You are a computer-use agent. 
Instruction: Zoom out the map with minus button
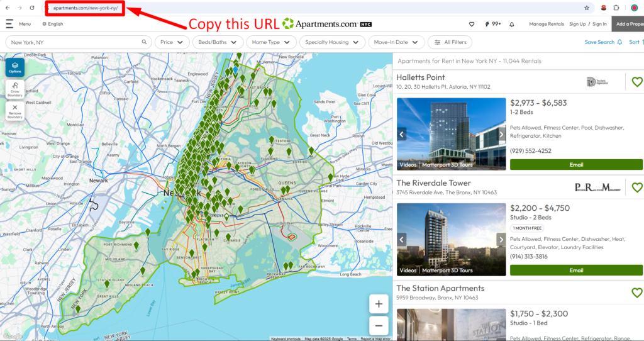(379, 326)
